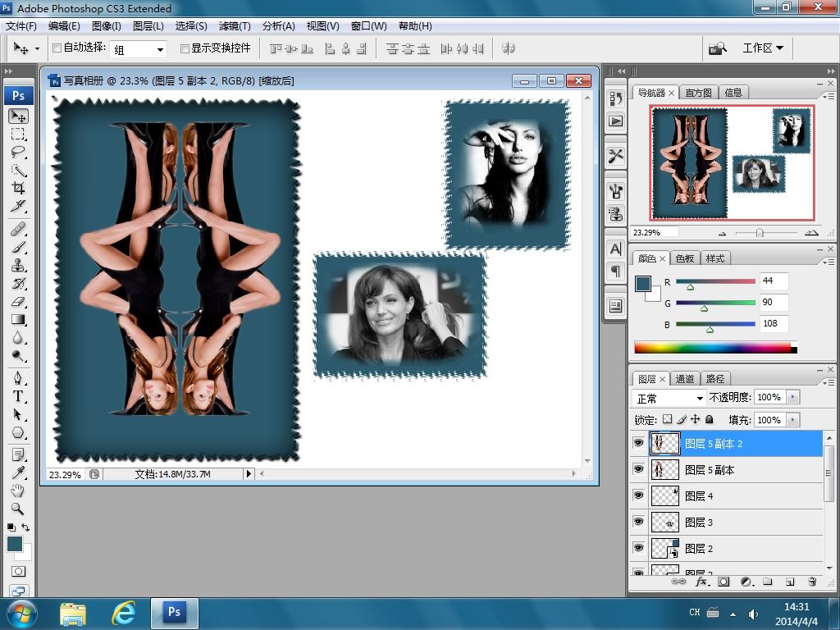
Task: Select the Lasso tool
Action: (x=18, y=152)
